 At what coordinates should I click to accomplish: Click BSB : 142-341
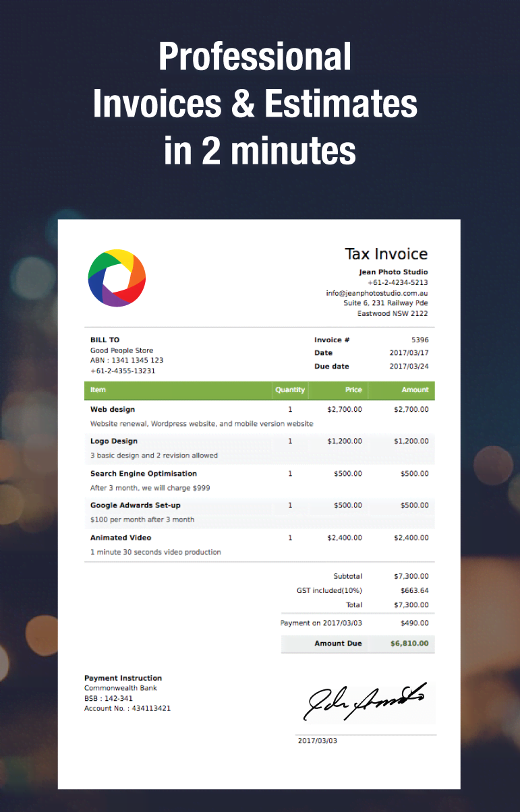coord(109,699)
